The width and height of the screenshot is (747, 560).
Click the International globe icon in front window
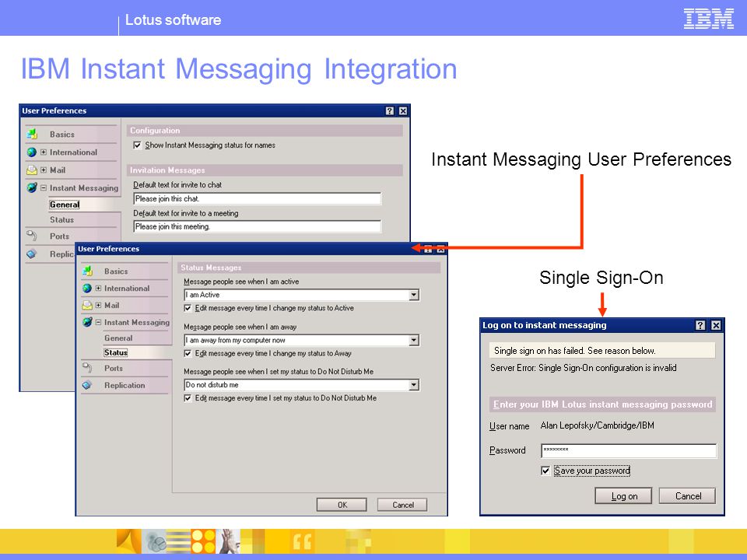click(x=87, y=288)
